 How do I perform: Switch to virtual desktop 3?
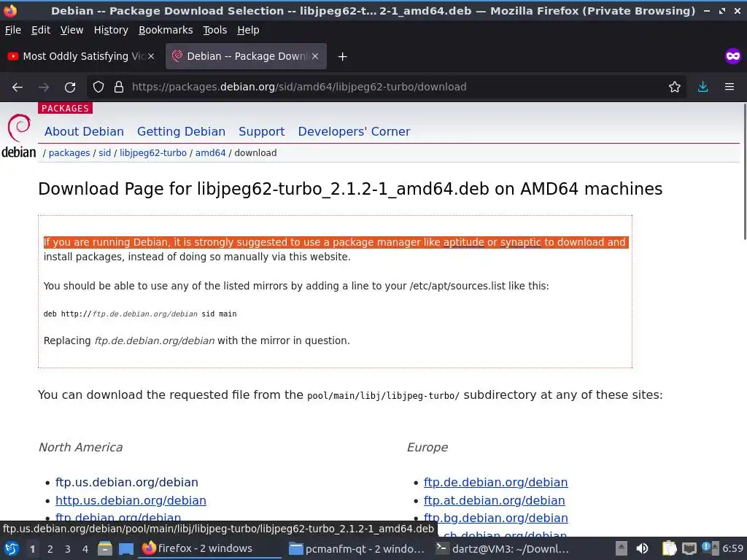tap(68, 549)
